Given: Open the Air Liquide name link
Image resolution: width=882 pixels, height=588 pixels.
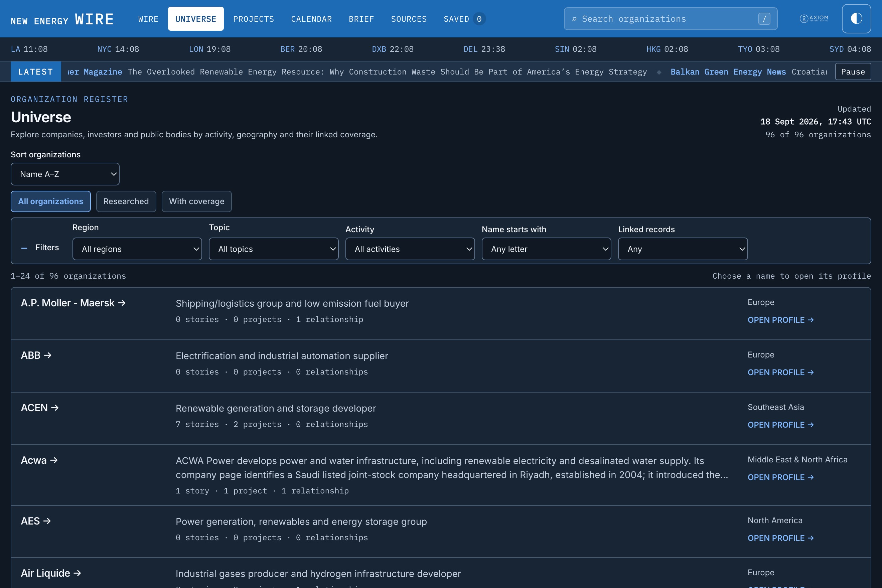Looking at the screenshot, I should [x=51, y=573].
